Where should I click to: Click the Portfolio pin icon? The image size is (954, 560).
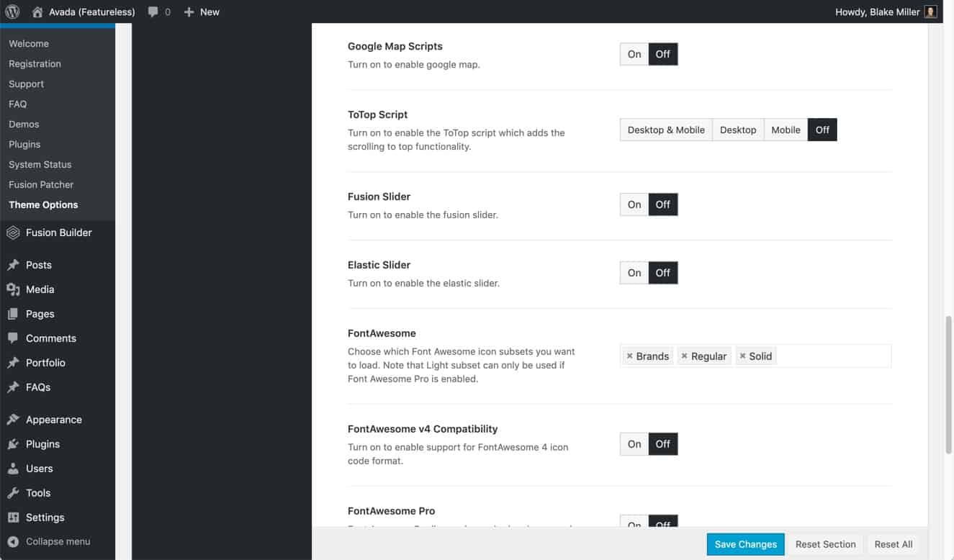[x=13, y=363]
